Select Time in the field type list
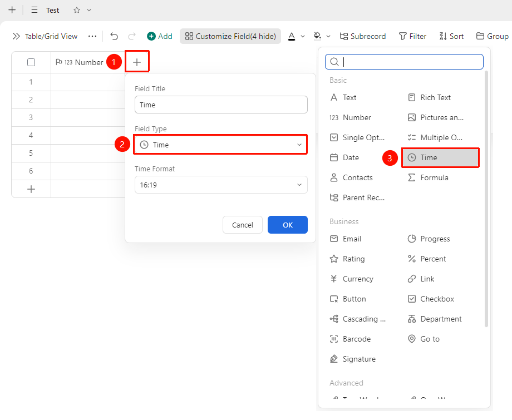The height and width of the screenshot is (420, 512). (x=441, y=157)
